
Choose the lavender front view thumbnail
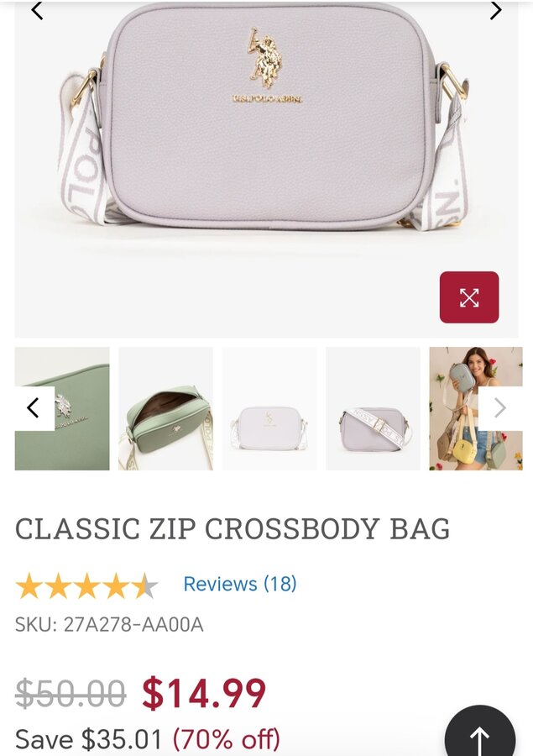click(x=269, y=408)
